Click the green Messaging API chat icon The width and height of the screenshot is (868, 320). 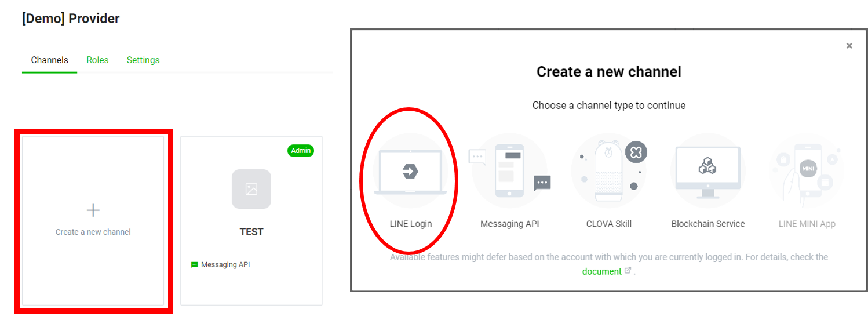click(x=195, y=265)
